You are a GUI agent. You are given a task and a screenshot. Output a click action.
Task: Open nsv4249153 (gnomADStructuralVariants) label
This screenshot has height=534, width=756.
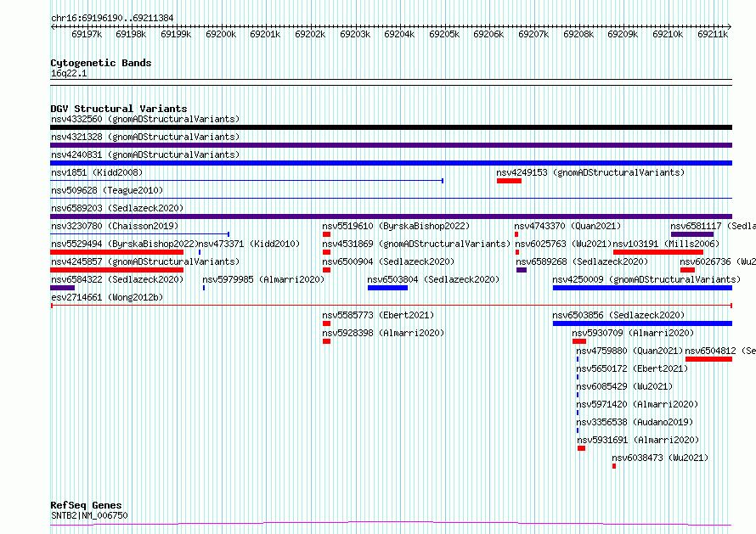[590, 172]
